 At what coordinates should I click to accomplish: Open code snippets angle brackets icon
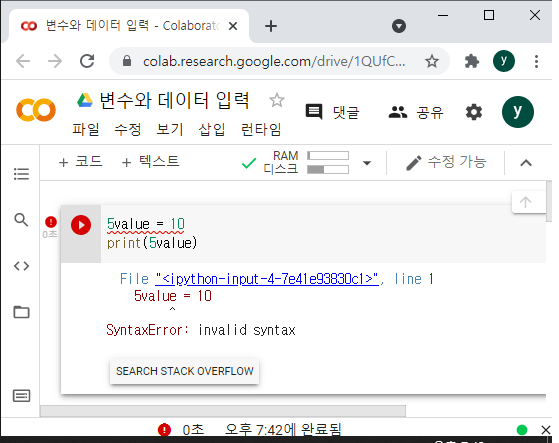coord(21,266)
